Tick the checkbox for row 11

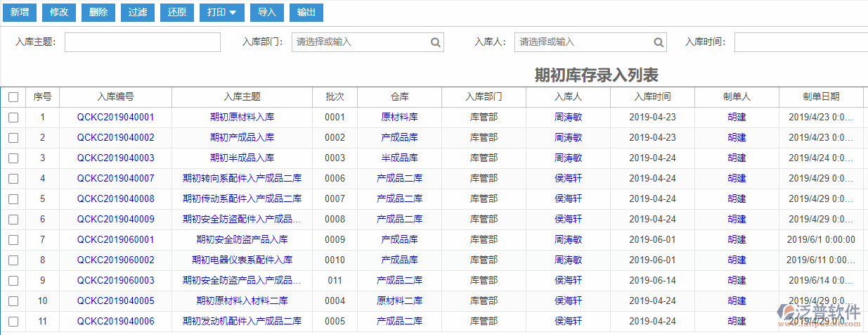[x=13, y=322]
